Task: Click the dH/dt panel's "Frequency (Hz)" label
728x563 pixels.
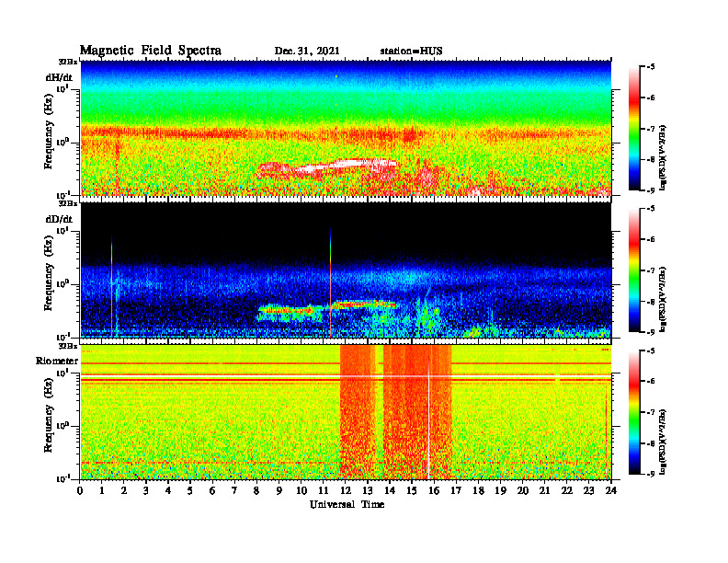Action: [x=49, y=132]
